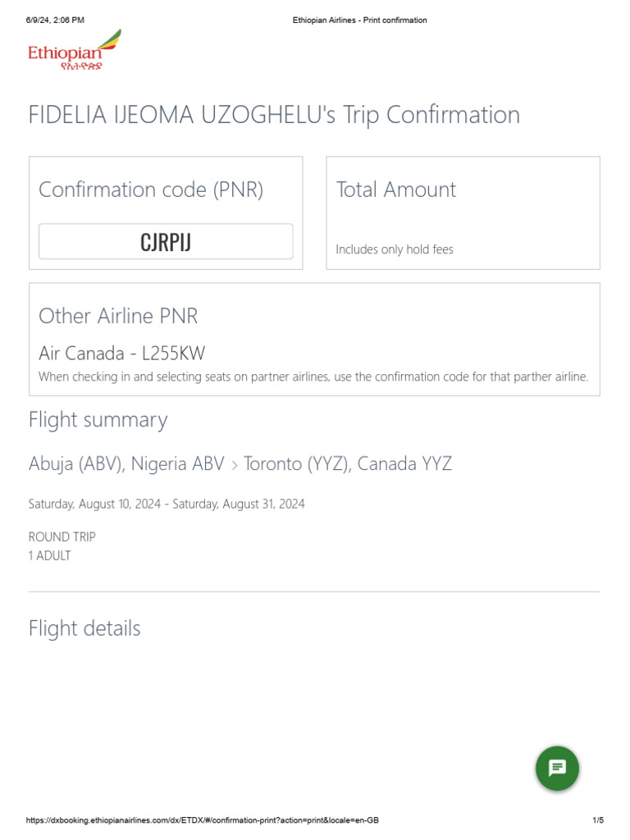
Task: Click the ROUND TRIP label
Action: pyautogui.click(x=62, y=536)
